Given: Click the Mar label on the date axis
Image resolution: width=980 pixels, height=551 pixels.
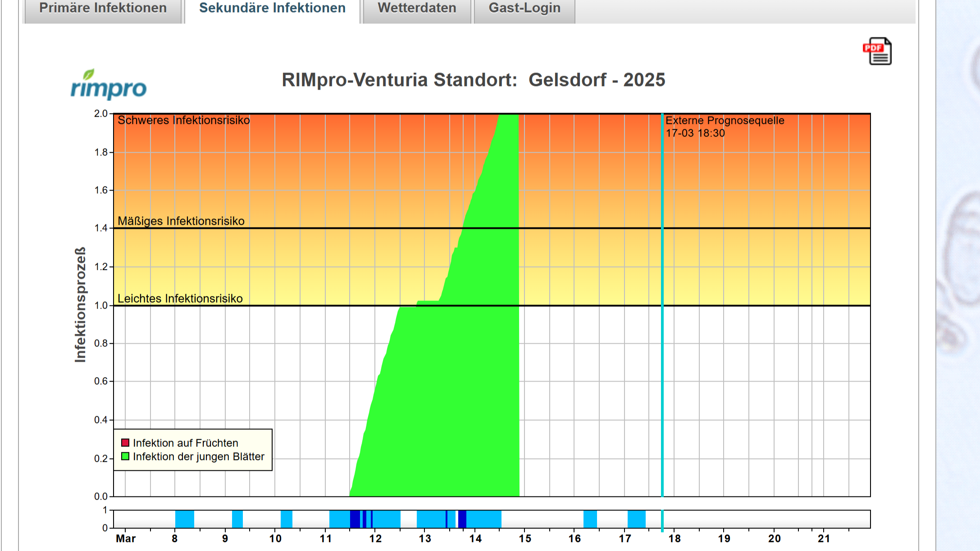Looking at the screenshot, I should coord(126,539).
